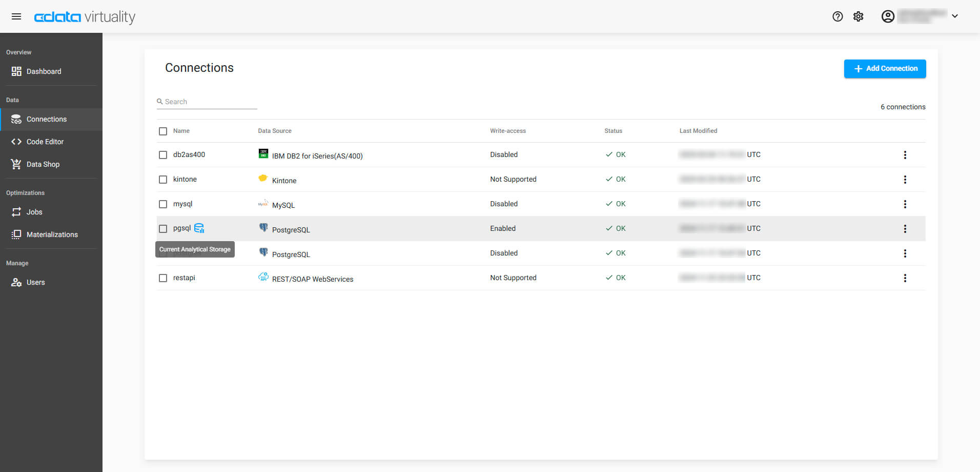The image size is (980, 472).
Task: Open actions menu for mysql row
Action: 905,204
